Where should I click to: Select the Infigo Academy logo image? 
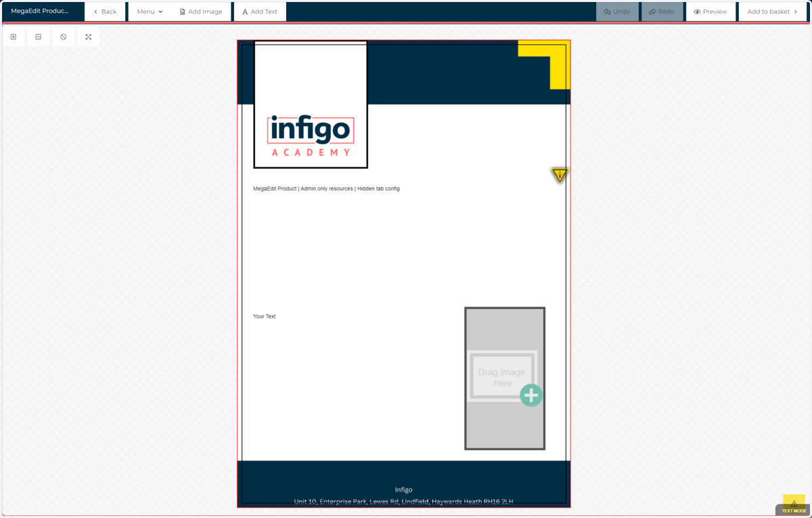point(311,104)
